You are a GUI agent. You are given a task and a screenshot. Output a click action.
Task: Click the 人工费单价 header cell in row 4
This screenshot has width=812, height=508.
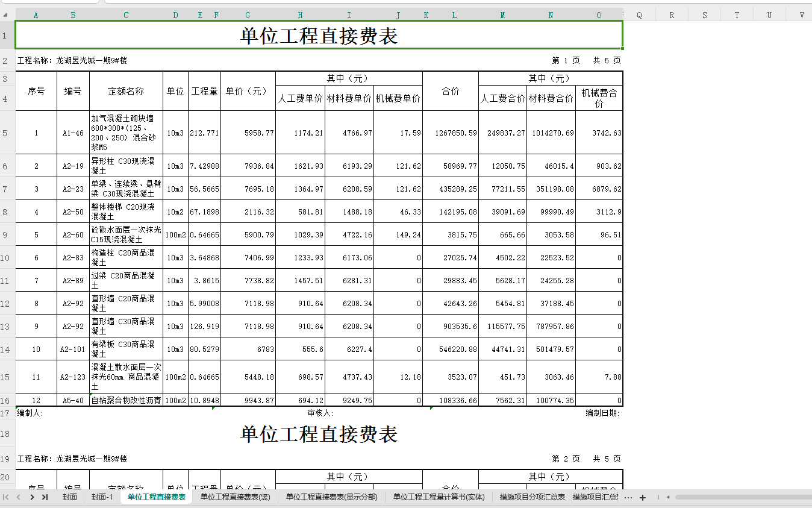tap(300, 98)
